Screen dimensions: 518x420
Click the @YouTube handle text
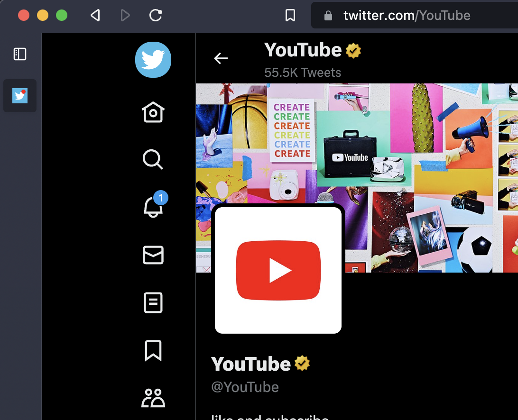point(245,387)
